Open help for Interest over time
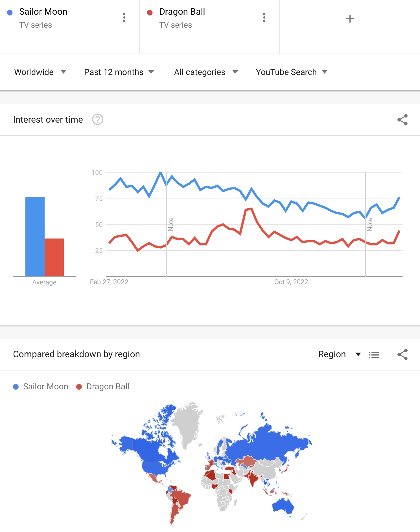This screenshot has height=532, width=420. 98,120
